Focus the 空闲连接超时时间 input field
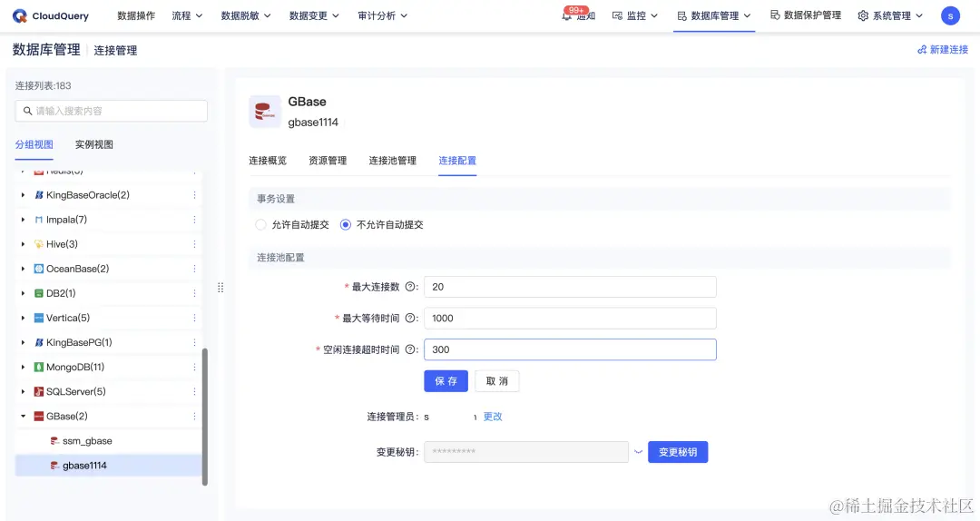This screenshot has height=521, width=980. 570,349
